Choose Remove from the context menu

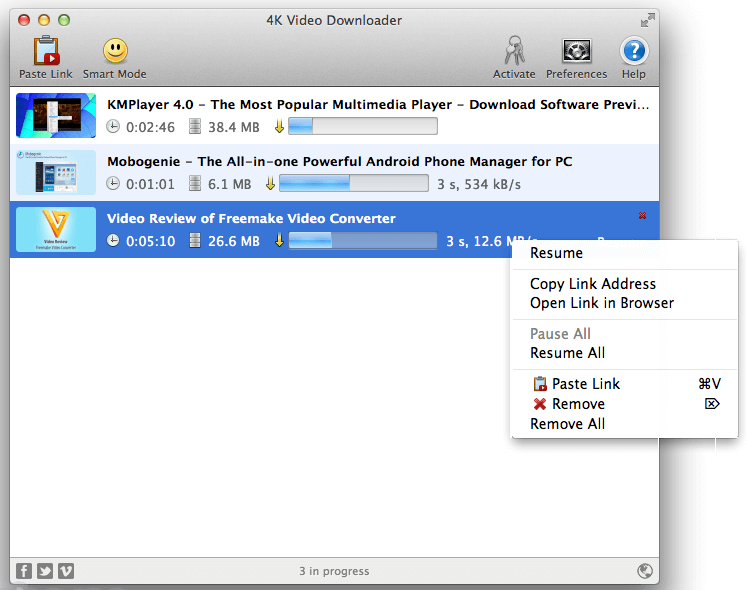point(578,404)
